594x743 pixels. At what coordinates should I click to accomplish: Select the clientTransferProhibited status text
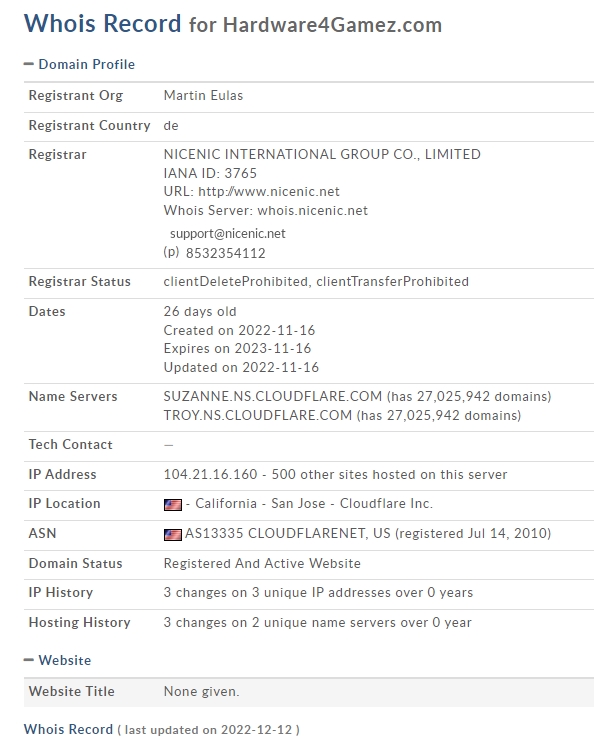pos(392,281)
